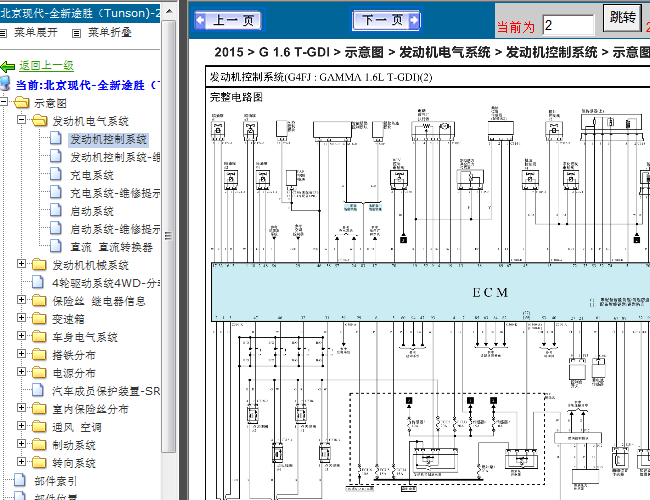This screenshot has height=500, width=650.
Task: Collapse the 发动机电气系统 folder
Action: point(21,119)
